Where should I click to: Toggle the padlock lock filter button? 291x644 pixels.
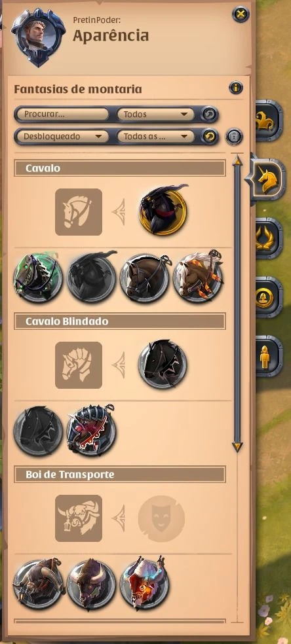click(x=234, y=137)
